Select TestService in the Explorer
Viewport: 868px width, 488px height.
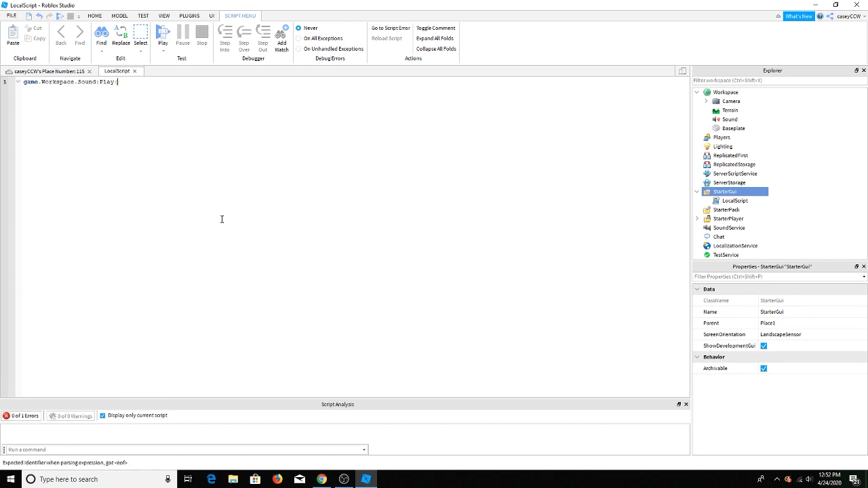click(726, 255)
